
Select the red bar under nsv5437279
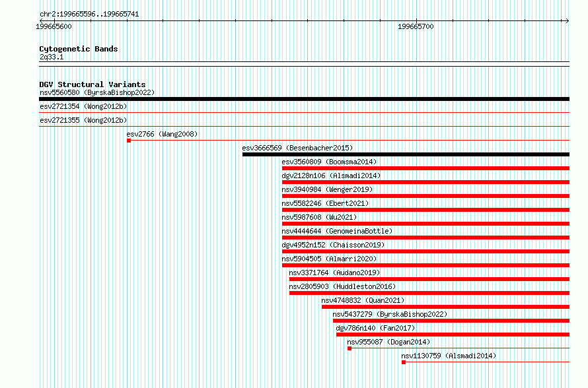451,321
